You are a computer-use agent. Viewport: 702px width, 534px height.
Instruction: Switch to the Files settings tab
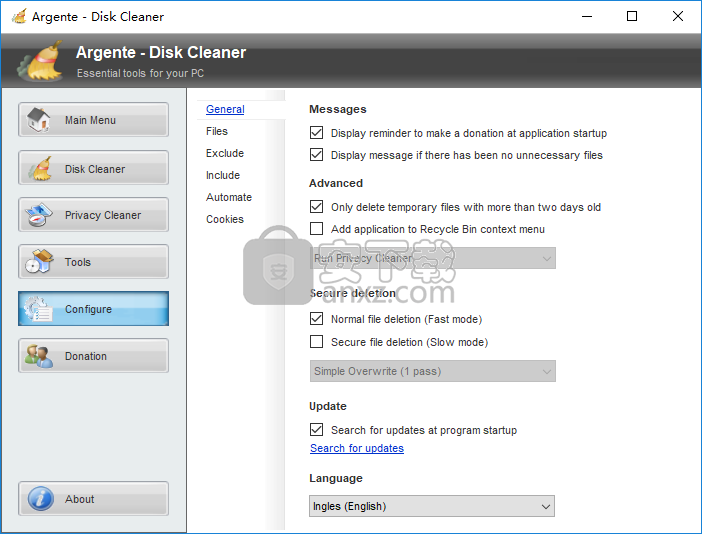pos(217,131)
